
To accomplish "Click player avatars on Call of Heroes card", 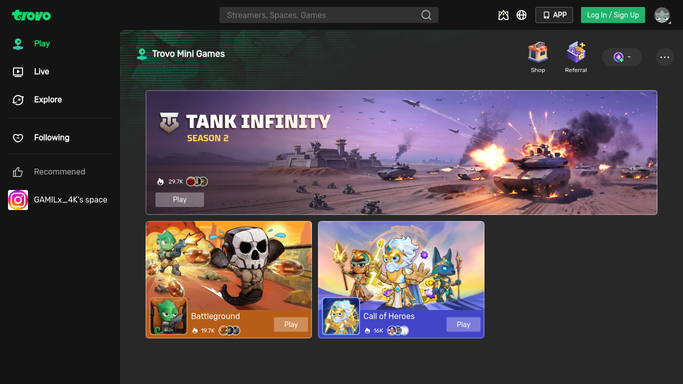I will tap(398, 330).
